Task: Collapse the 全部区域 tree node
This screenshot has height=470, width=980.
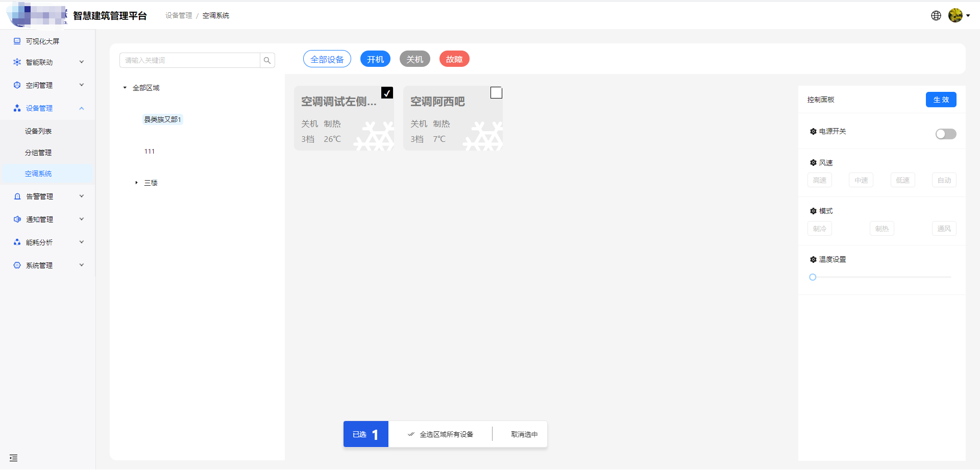Action: click(125, 88)
